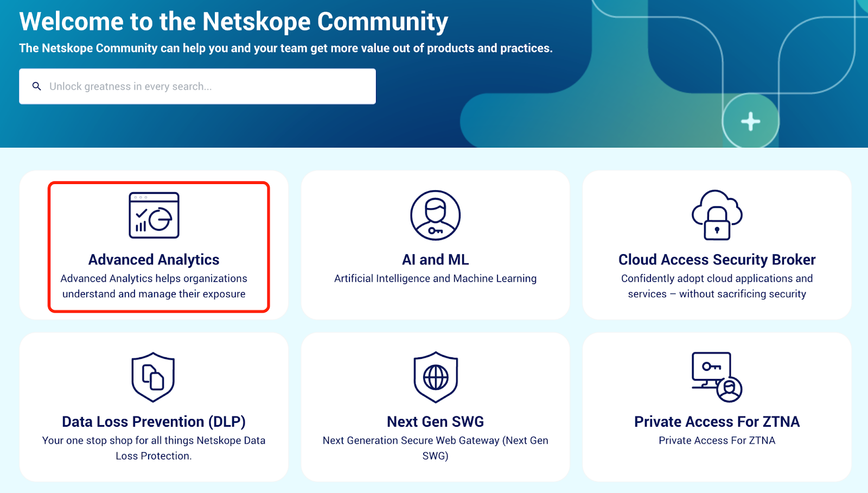
Task: Open Cloud Access Security Broker heading
Action: pyautogui.click(x=717, y=260)
